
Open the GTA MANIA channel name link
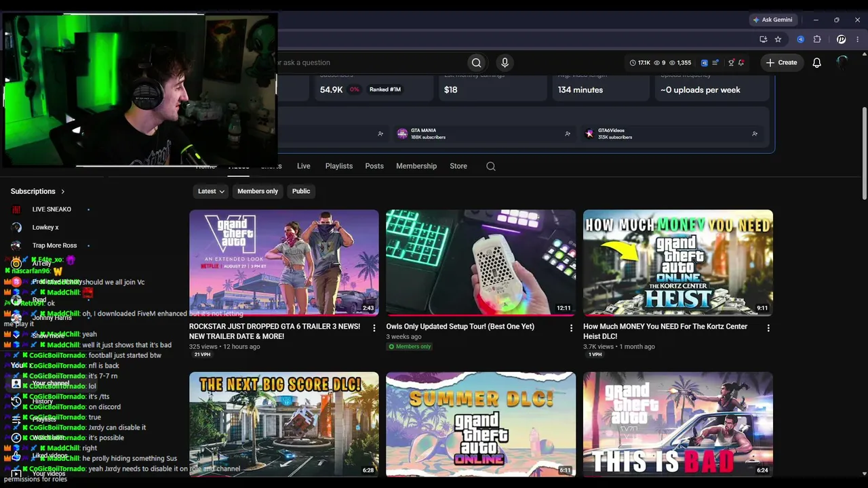click(x=423, y=130)
